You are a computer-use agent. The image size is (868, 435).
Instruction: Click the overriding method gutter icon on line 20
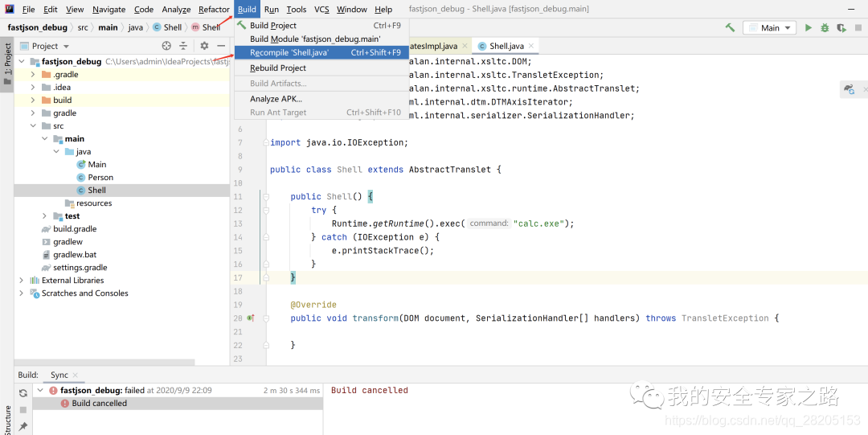pyautogui.click(x=251, y=318)
